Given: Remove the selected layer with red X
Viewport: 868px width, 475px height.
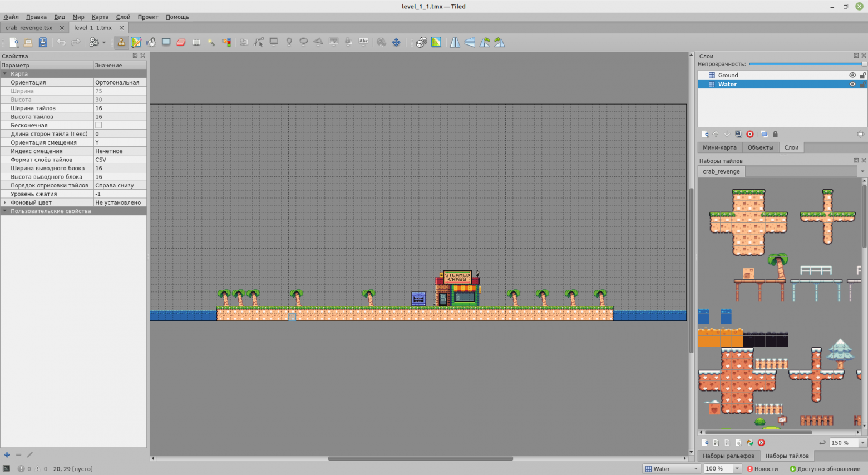Looking at the screenshot, I should [750, 134].
